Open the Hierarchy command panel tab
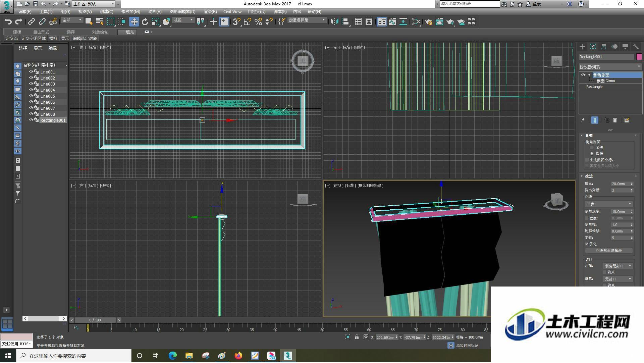The height and width of the screenshot is (363, 644). 604,47
